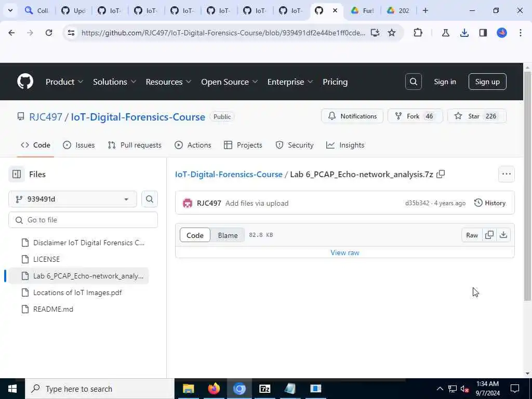Open the Actions tab
The image size is (532, 399).
click(193, 145)
